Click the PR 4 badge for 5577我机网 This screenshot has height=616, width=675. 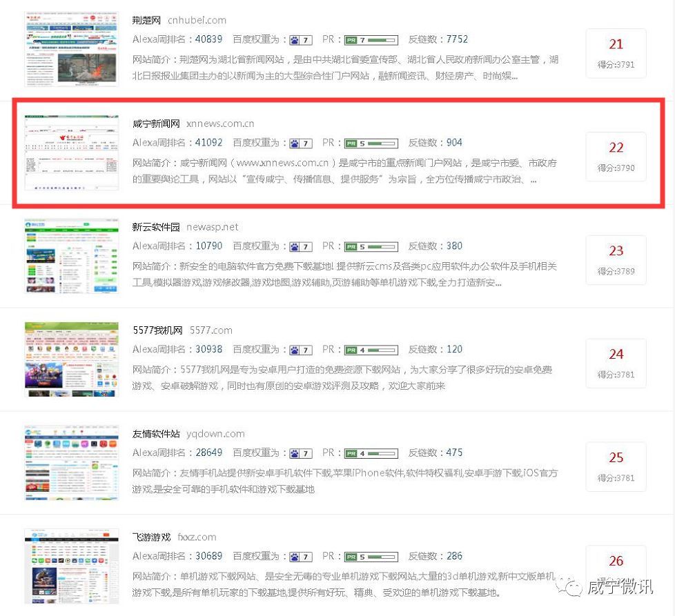coord(371,350)
